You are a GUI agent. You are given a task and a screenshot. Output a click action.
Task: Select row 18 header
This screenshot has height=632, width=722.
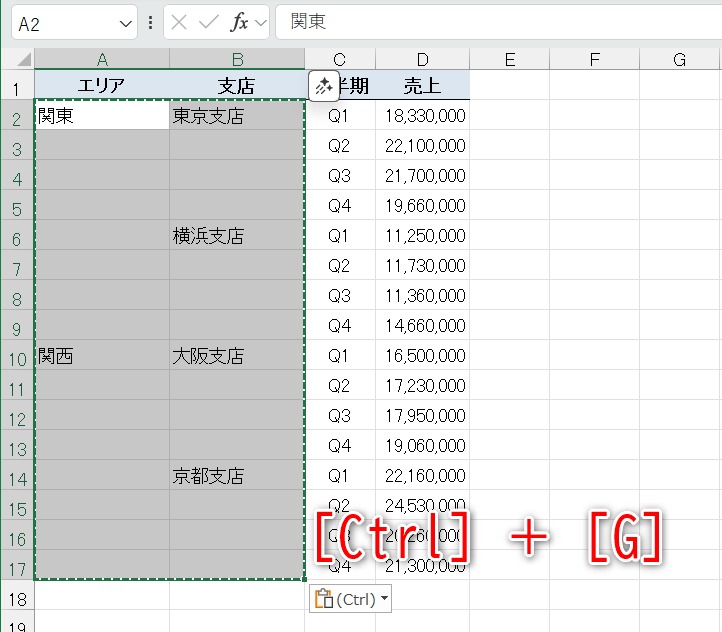click(17, 596)
